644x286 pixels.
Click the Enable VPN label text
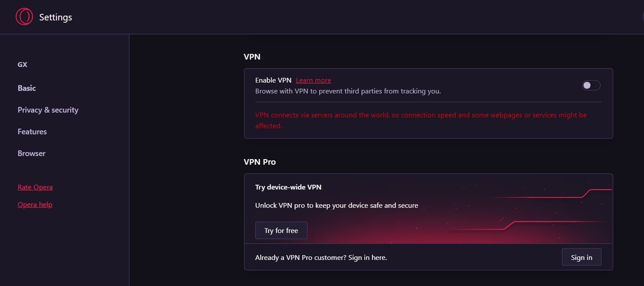(x=273, y=80)
